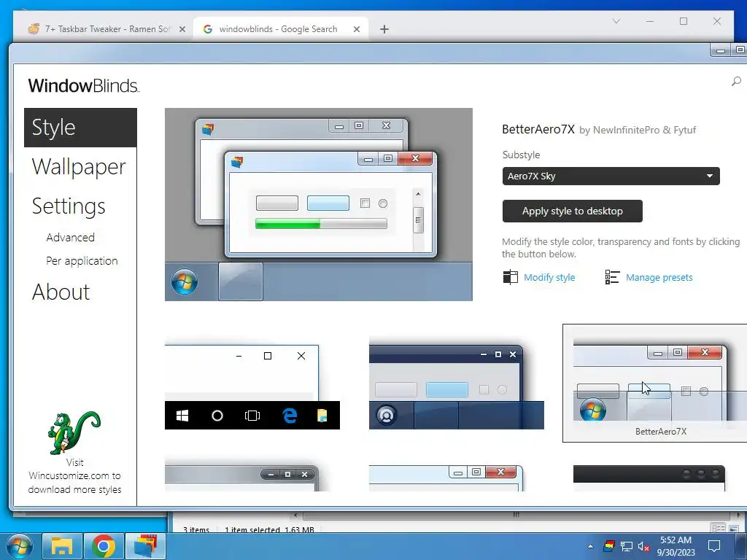Open the notification center icon

pyautogui.click(x=713, y=546)
